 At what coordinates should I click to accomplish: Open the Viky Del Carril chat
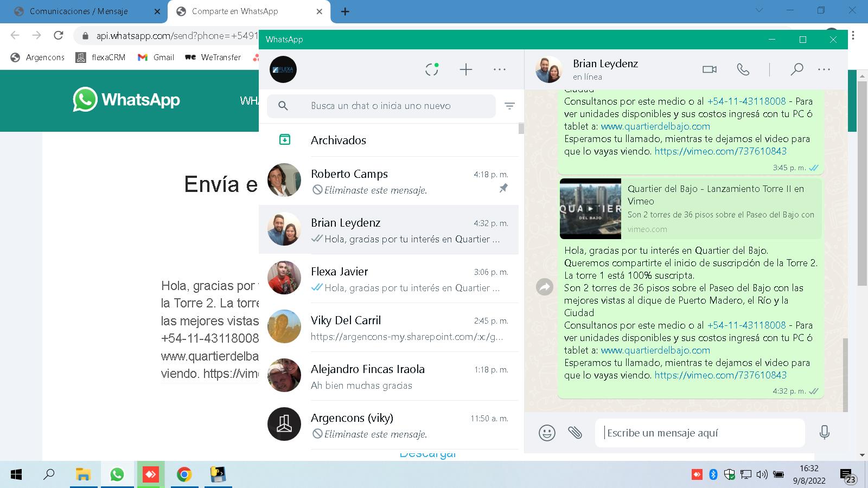point(388,327)
